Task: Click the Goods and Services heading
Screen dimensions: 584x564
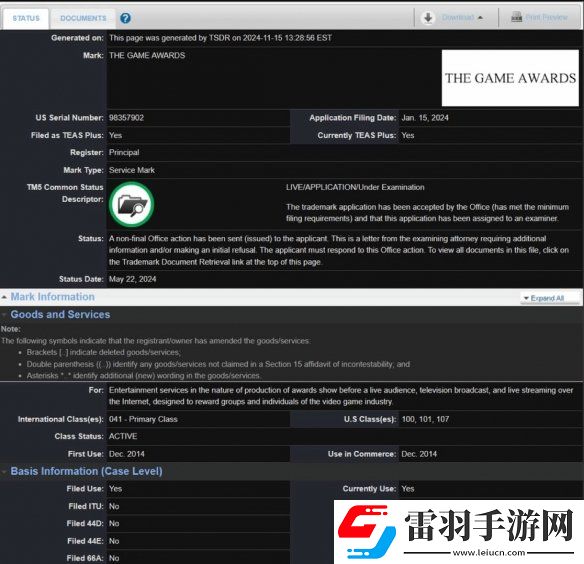Action: click(60, 314)
